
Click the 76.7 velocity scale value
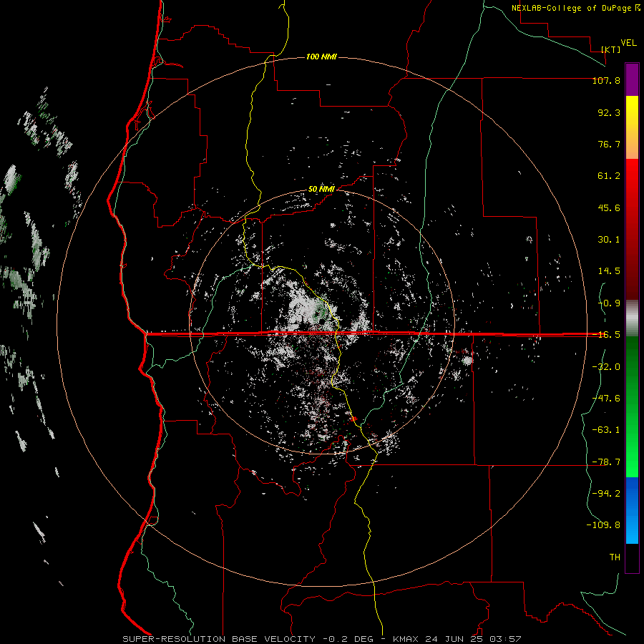click(x=609, y=144)
